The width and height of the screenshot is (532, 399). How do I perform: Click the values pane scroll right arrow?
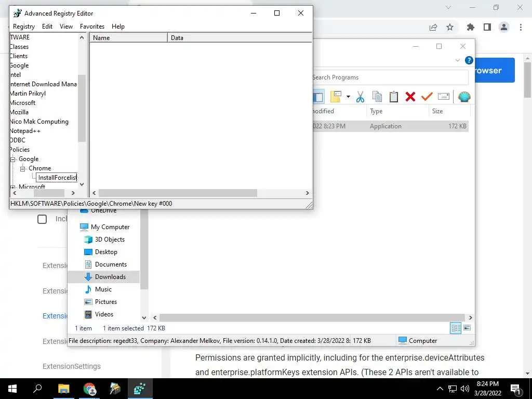click(x=308, y=193)
